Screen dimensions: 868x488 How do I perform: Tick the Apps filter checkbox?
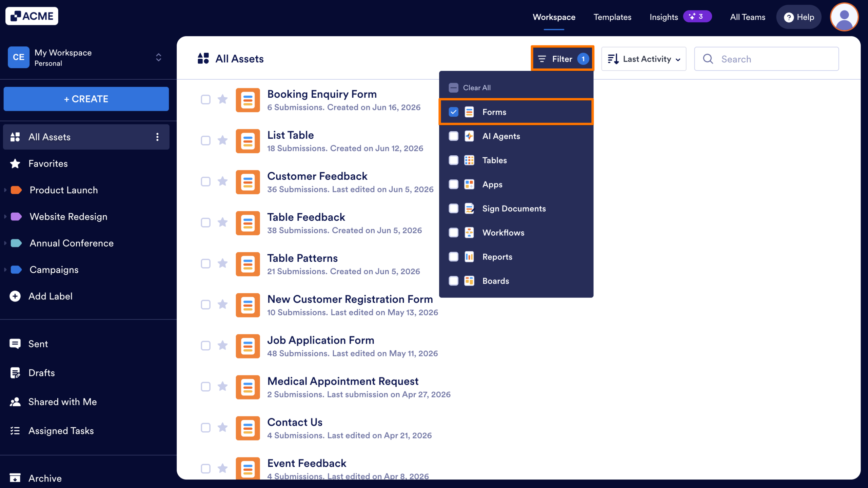click(453, 184)
